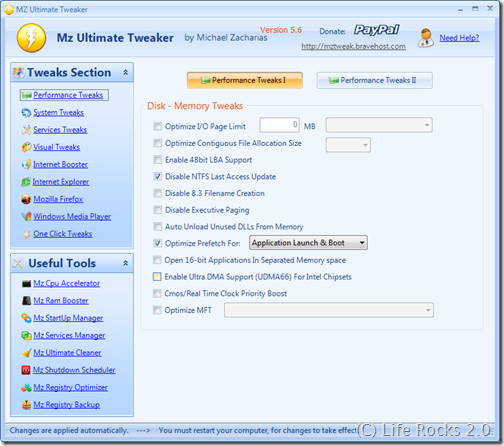Image resolution: width=504 pixels, height=446 pixels.
Task: Open Mz Registry Backup link
Action: [x=67, y=405]
